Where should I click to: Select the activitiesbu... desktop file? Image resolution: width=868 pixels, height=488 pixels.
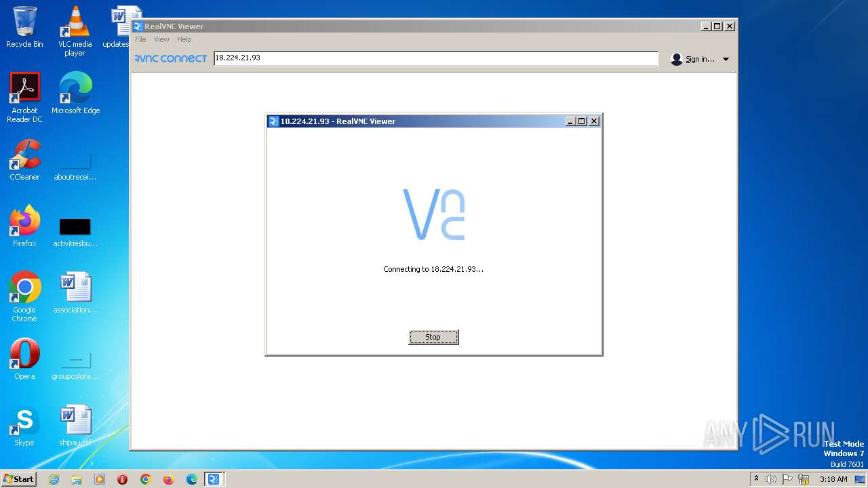(75, 232)
